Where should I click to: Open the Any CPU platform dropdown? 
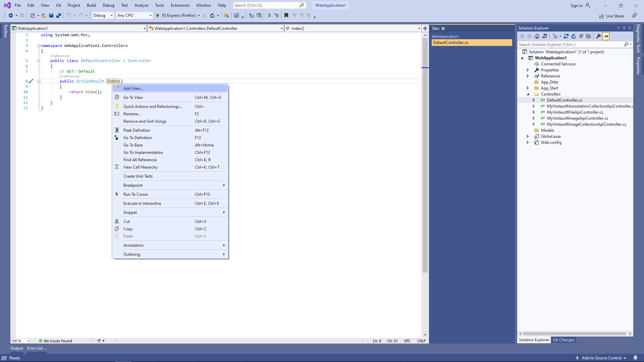pos(135,15)
